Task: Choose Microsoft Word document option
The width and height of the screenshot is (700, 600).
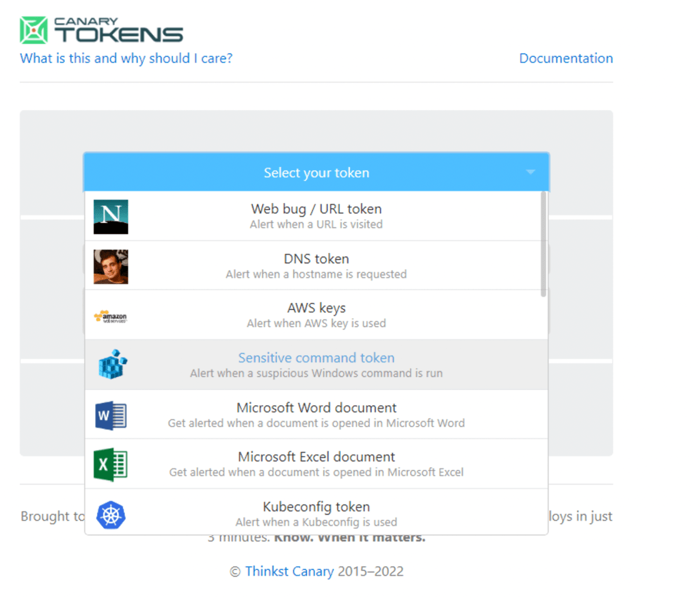Action: [x=316, y=414]
